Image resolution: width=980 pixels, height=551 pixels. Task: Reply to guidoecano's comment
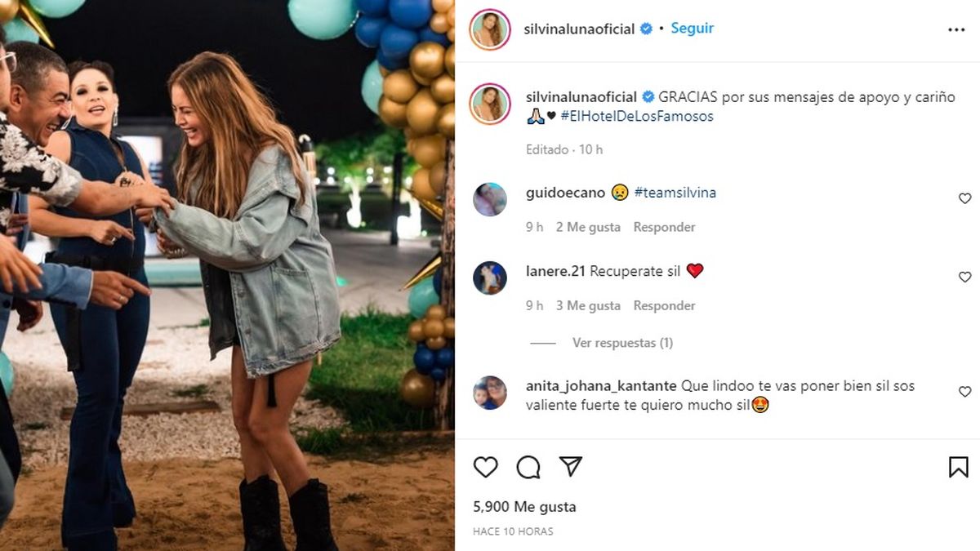tap(665, 227)
